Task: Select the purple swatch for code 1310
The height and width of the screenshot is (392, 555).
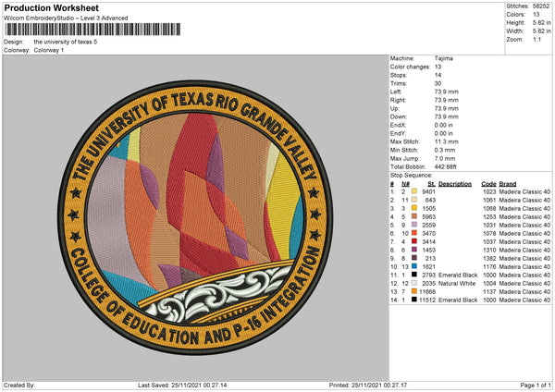Action: [414, 250]
